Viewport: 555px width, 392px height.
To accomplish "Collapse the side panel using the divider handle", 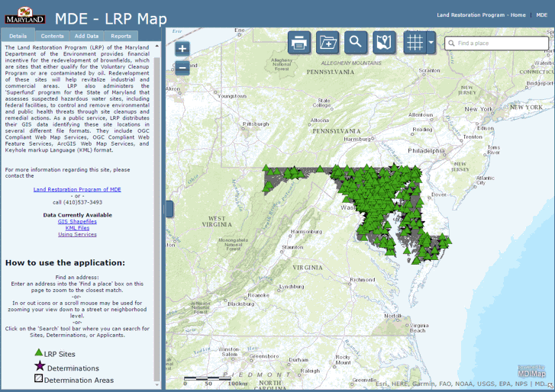I will click(169, 209).
